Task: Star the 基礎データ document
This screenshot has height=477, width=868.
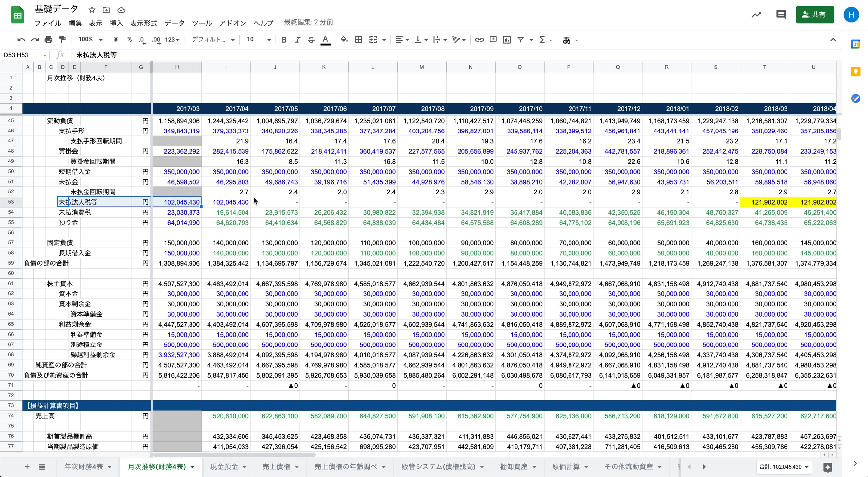Action: tap(92, 10)
